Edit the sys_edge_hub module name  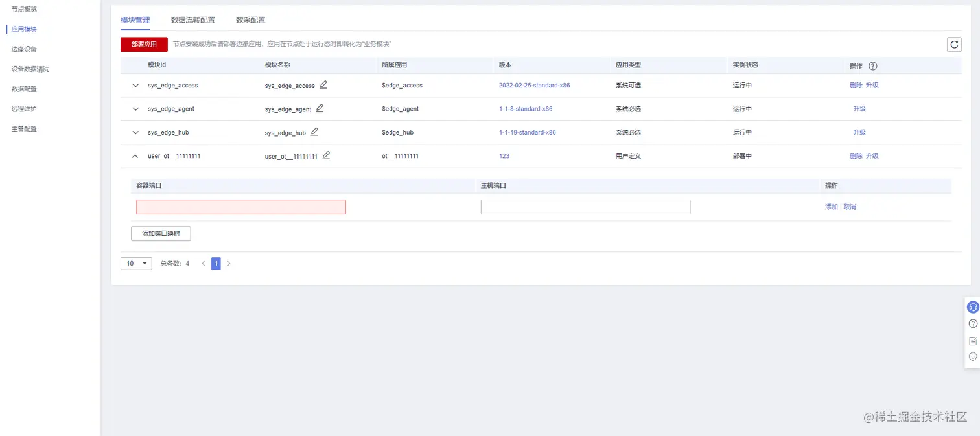click(314, 132)
